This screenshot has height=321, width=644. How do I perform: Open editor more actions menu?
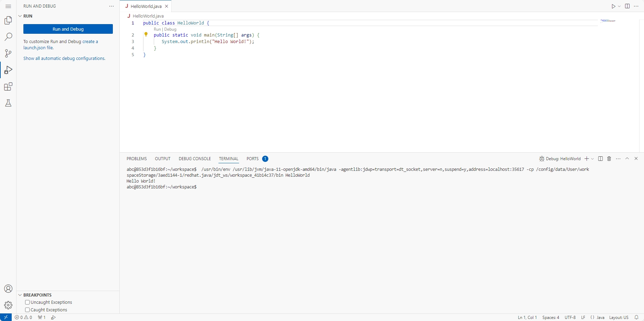pyautogui.click(x=636, y=6)
